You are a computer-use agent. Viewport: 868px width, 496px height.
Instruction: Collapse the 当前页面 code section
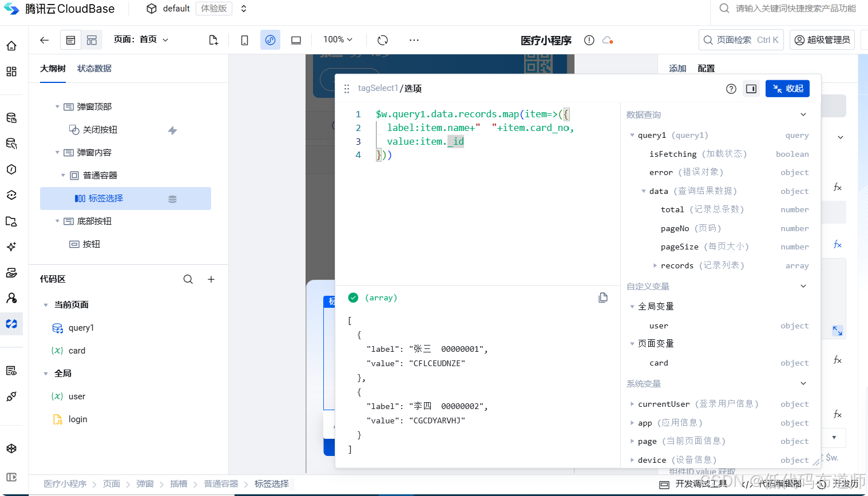tap(46, 305)
